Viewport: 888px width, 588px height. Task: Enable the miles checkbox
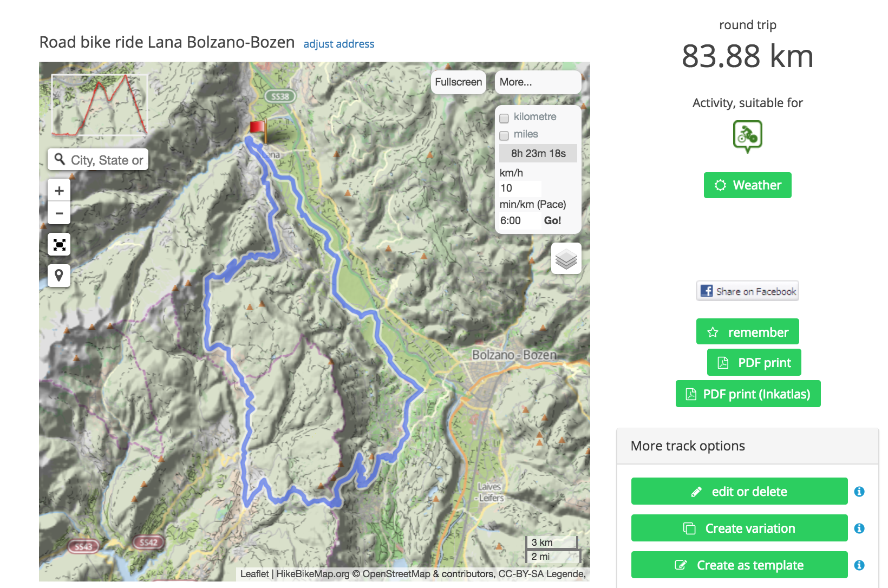(504, 135)
